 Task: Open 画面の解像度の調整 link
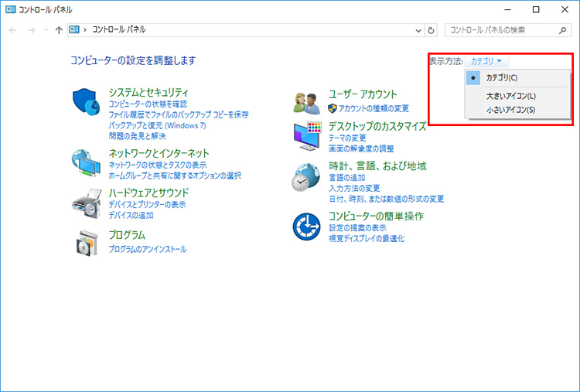(x=361, y=148)
